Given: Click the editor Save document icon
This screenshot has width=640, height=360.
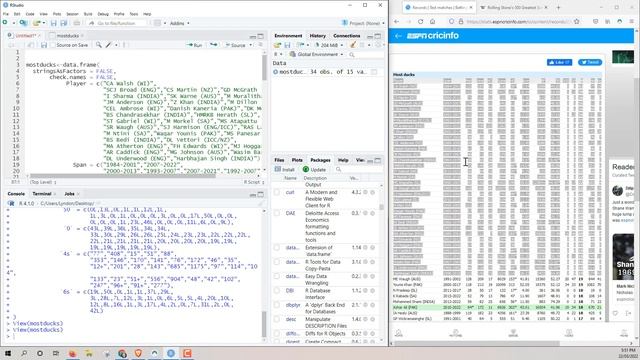Looking at the screenshot, I should click(x=44, y=45).
